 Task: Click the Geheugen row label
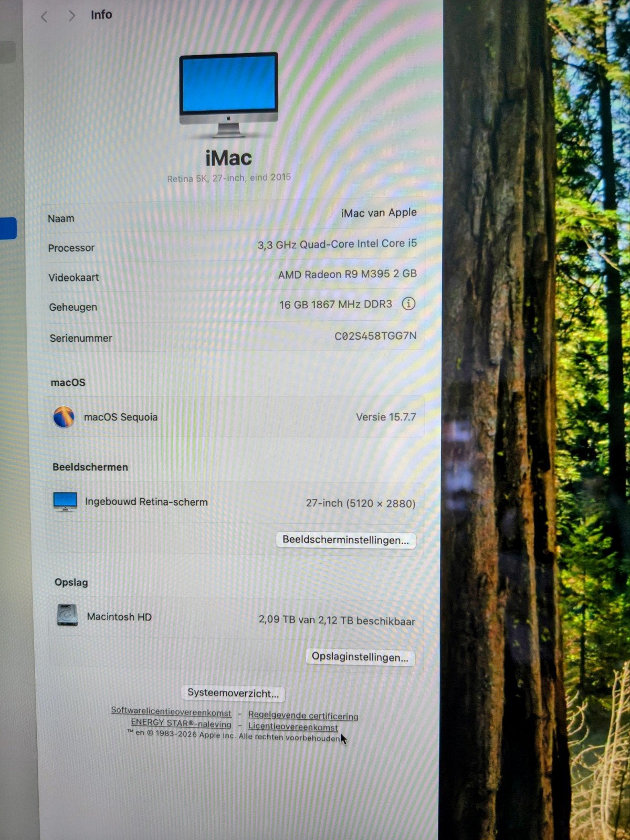(73, 308)
